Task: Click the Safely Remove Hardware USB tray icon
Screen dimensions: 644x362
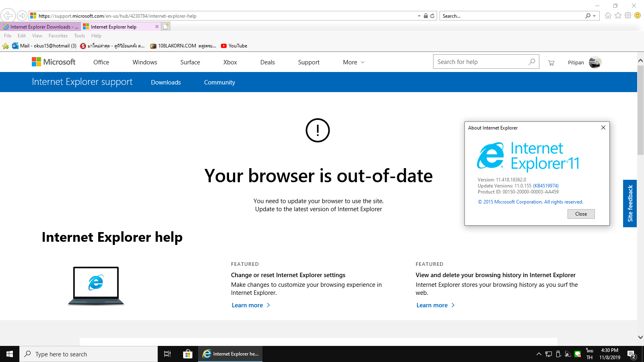Action: pos(558,354)
